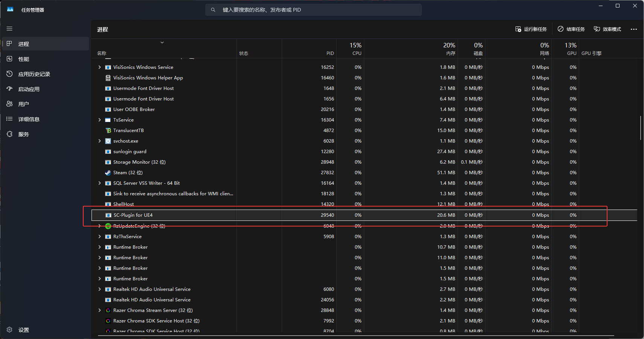Click Run new task button
Viewport: 644px width, 339px height.
tap(531, 29)
